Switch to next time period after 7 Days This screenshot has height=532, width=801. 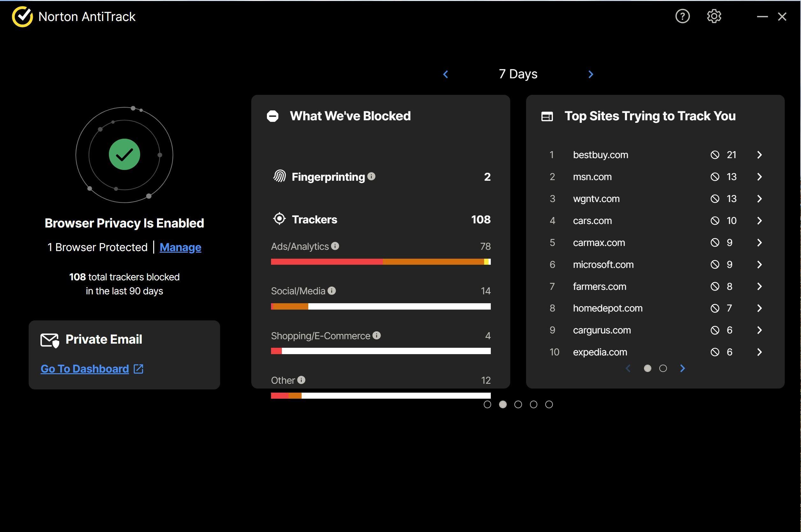coord(590,74)
